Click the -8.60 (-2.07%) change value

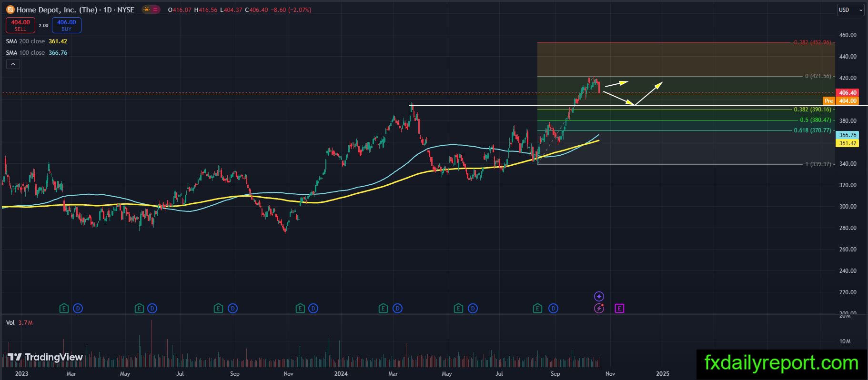click(x=291, y=10)
